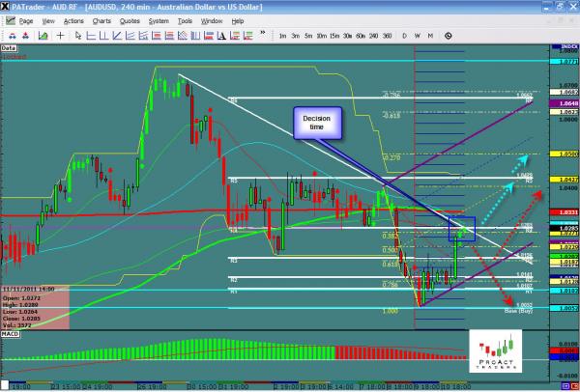Select the multi-colored diagonal channel tool
The height and width of the screenshot is (392, 580).
pyautogui.click(x=183, y=36)
